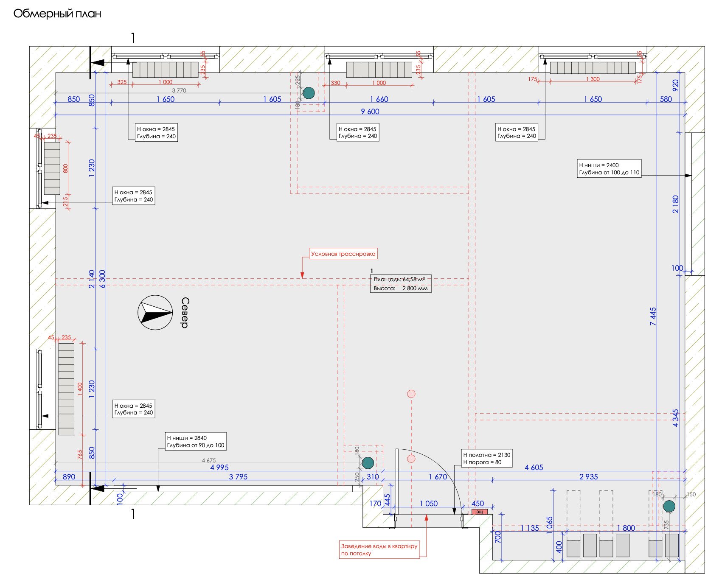Click the upper pink circle on dashed line
This screenshot has height=588, width=722.
click(x=411, y=394)
